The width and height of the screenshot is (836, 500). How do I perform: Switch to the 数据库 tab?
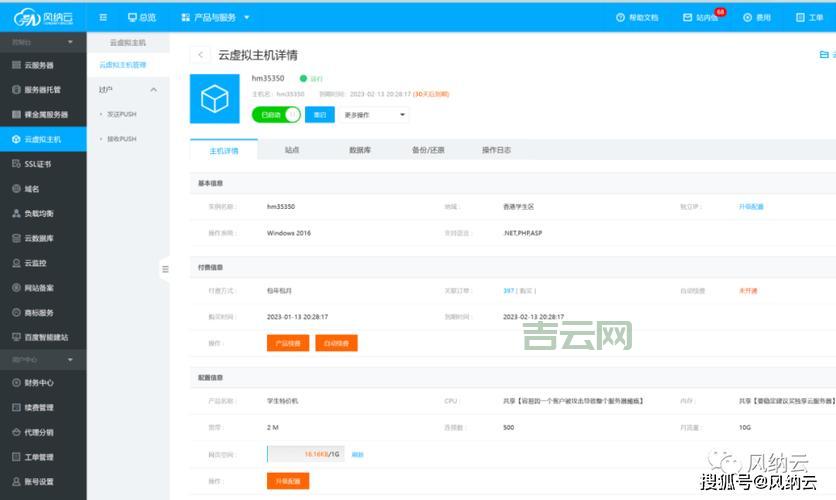pos(360,150)
